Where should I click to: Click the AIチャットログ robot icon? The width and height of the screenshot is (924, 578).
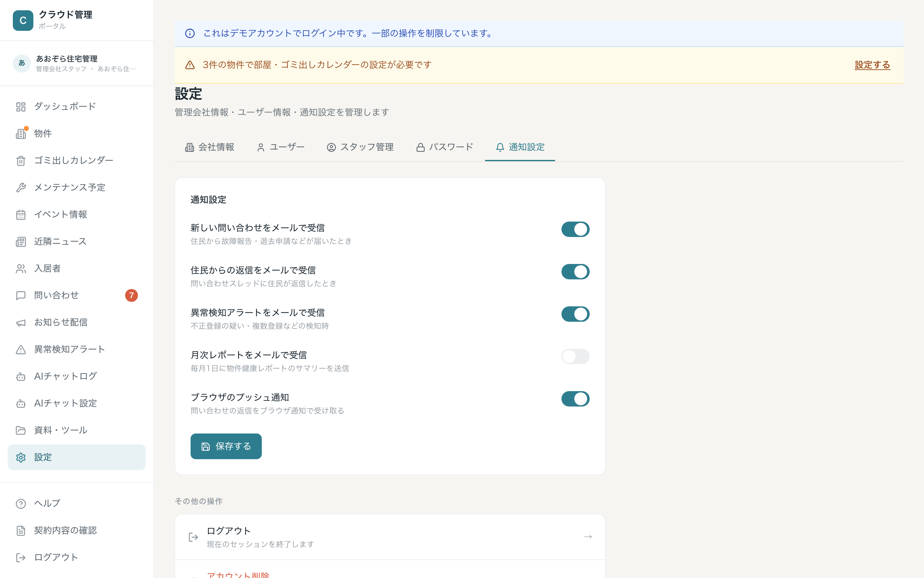[x=21, y=377]
